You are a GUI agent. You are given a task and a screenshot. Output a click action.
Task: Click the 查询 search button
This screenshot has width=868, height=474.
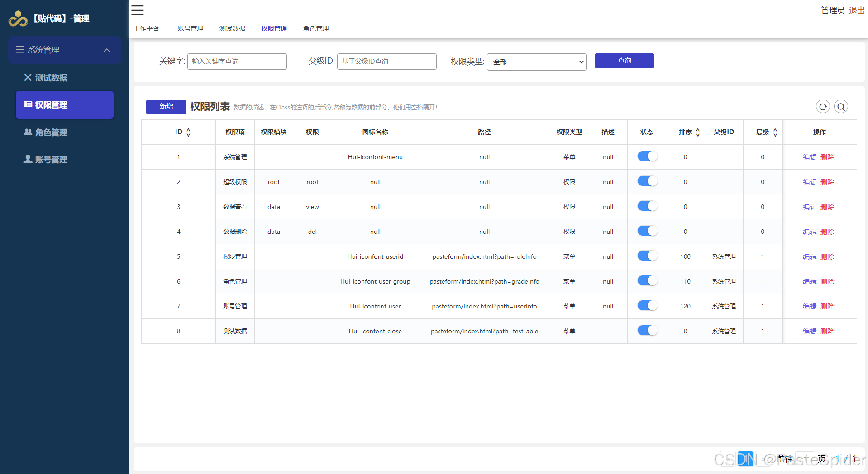[624, 61]
